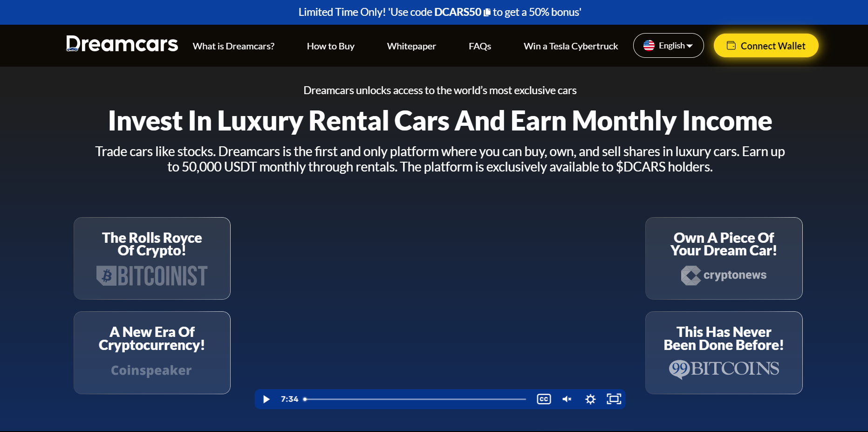The image size is (868, 432).
Task: Unmute the video audio
Action: coord(567,399)
